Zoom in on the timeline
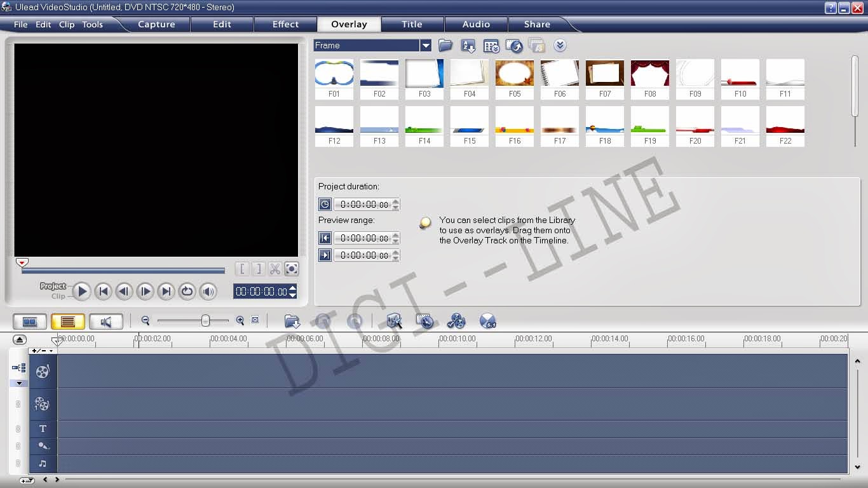 tap(240, 321)
